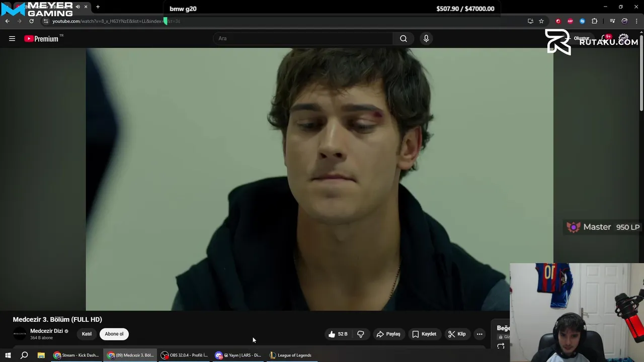The image size is (644, 362).
Task: Open the YouTube account avatar menu
Action: [x=624, y=39]
